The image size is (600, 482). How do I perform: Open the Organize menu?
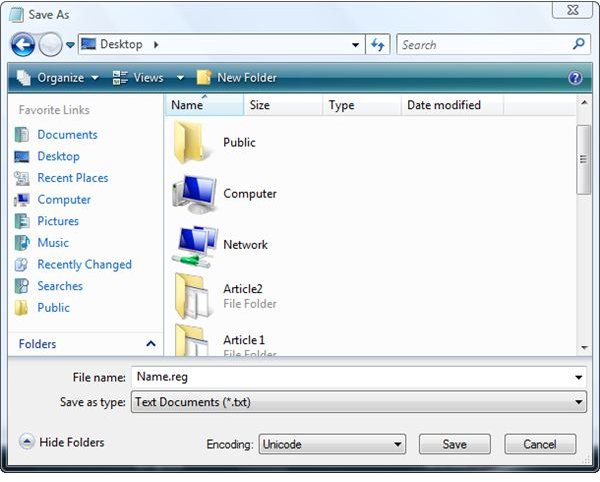coord(58,78)
